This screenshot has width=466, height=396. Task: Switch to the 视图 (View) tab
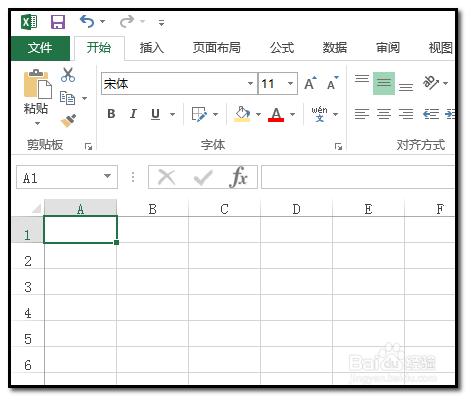[x=441, y=48]
